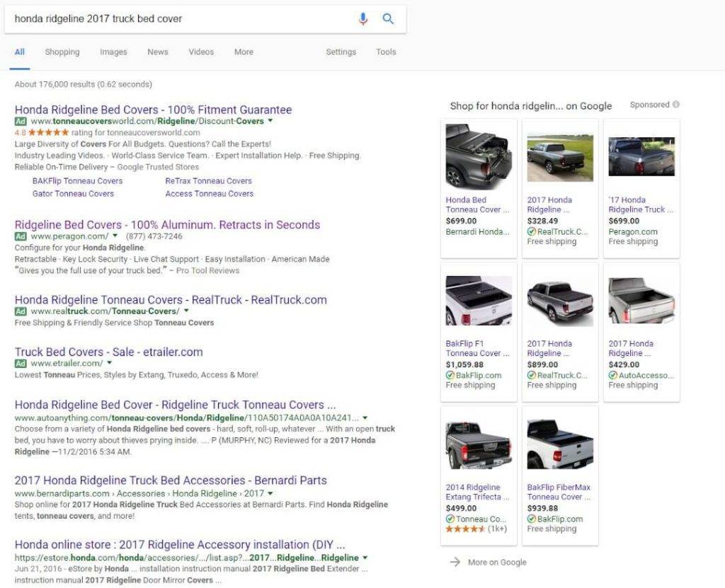Click the '17 Honda Ridgeline Truck Peragon image

click(641, 156)
